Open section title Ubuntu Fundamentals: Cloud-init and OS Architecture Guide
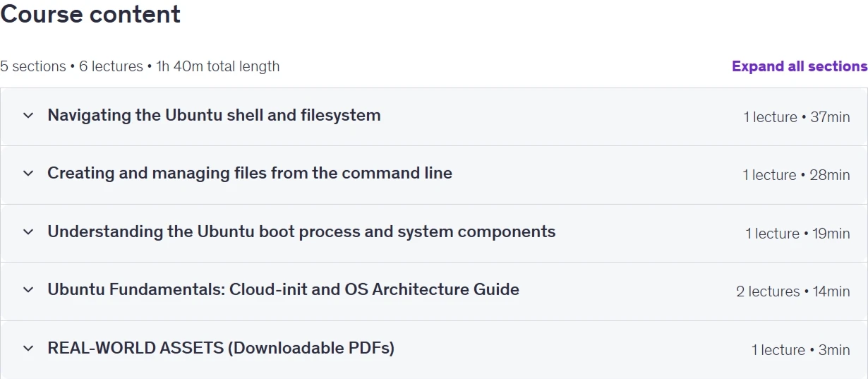868x379 pixels. tap(283, 289)
